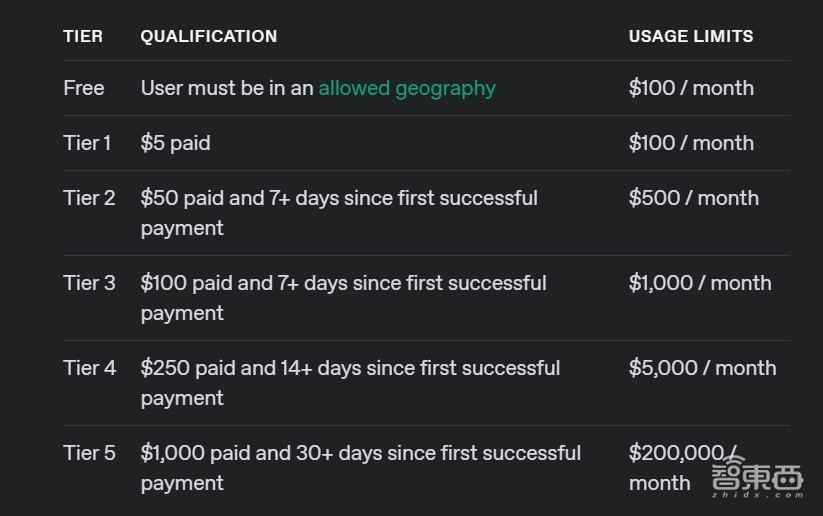Click the $500 / month usage limit
Screen dimensions: 823x516
point(694,198)
